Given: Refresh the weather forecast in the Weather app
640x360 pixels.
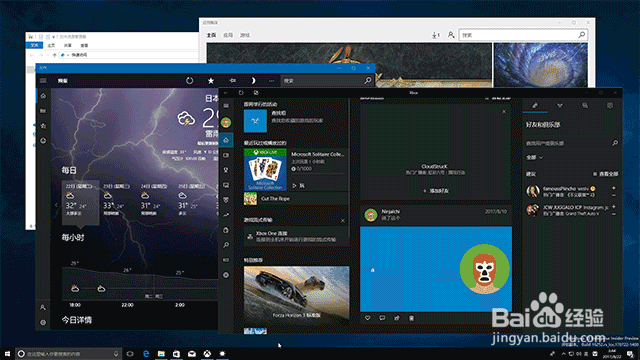Looking at the screenshot, I should pos(189,81).
